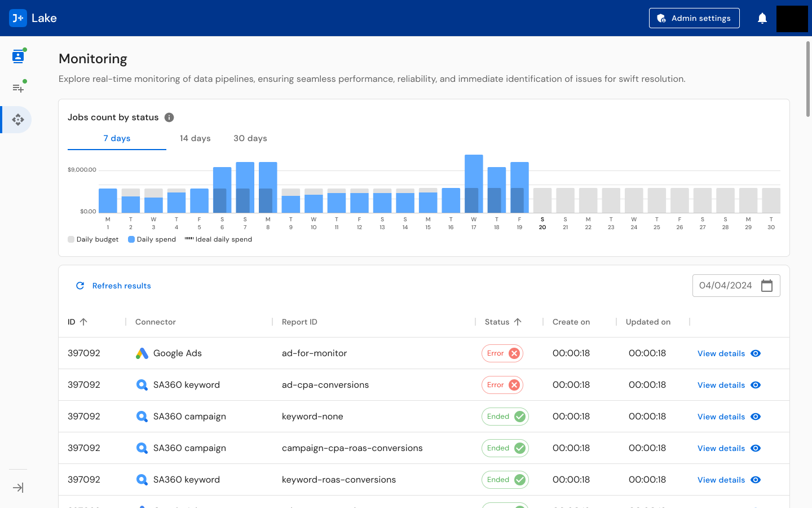
Task: Sort by the Status column arrow
Action: point(520,322)
